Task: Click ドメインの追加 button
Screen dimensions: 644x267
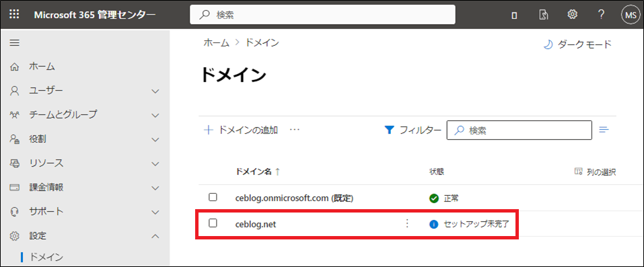Action: pyautogui.click(x=242, y=130)
